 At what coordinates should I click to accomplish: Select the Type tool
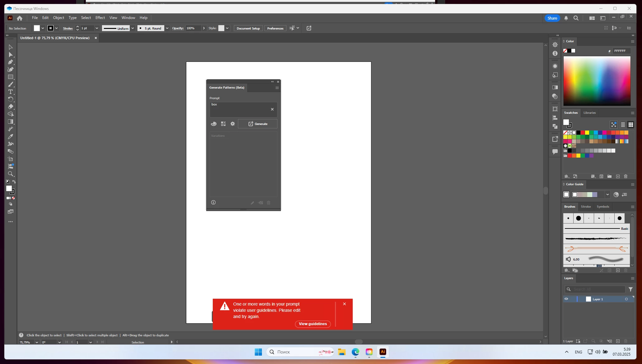pyautogui.click(x=11, y=92)
